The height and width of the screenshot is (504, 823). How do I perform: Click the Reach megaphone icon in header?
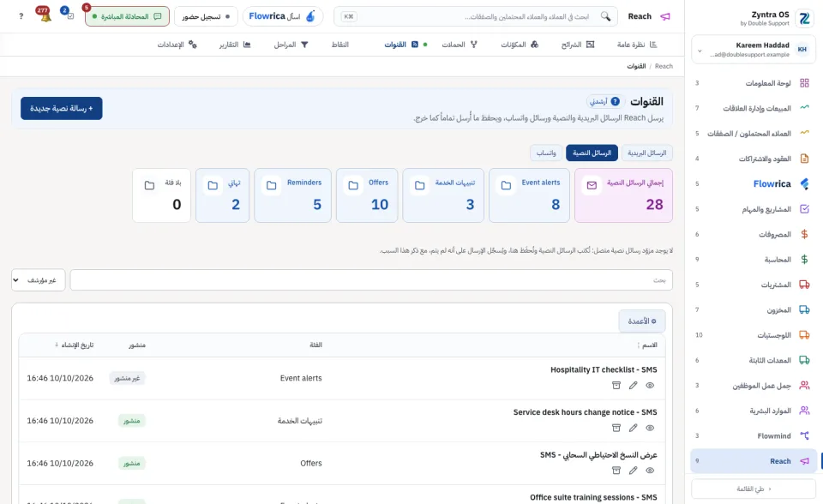click(665, 16)
